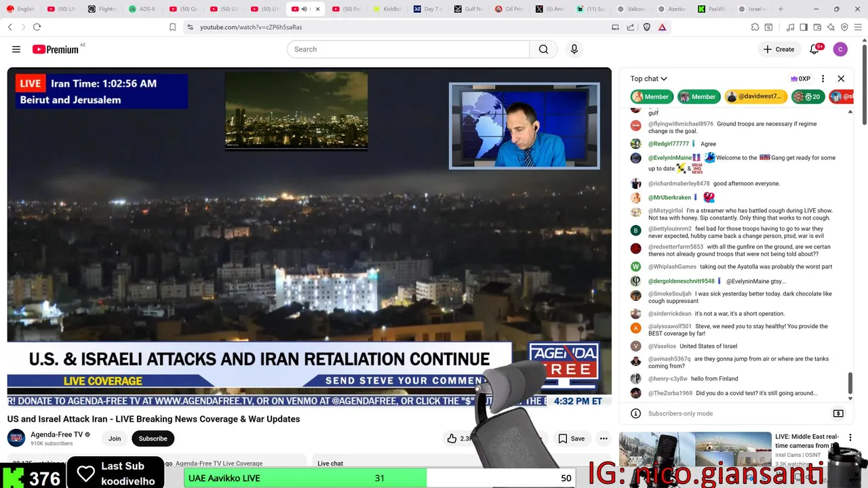Open the Middle East real-time cameras thumbnail

point(695,450)
